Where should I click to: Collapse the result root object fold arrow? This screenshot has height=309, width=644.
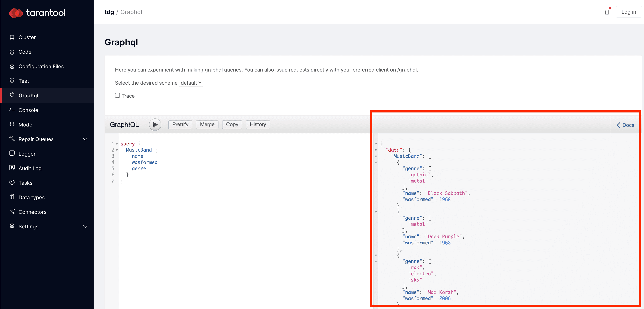pos(376,144)
